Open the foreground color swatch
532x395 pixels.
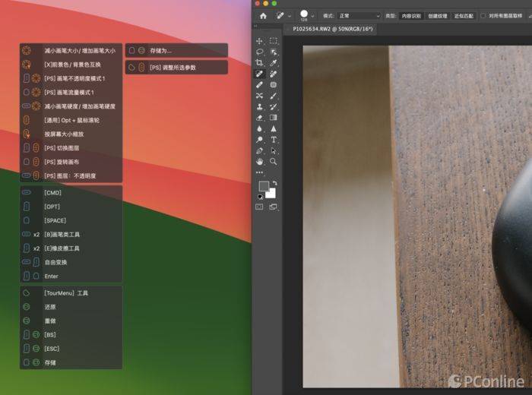[263, 186]
